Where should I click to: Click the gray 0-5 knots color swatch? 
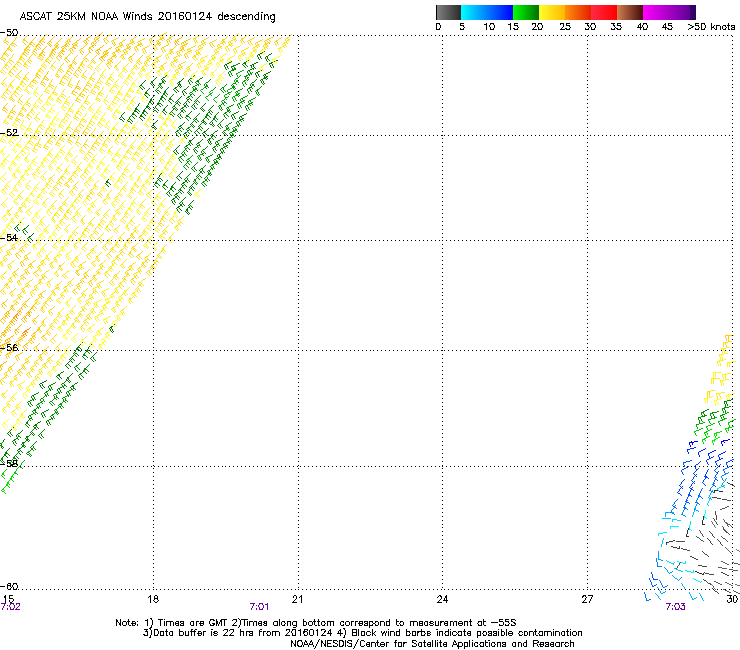pyautogui.click(x=448, y=12)
